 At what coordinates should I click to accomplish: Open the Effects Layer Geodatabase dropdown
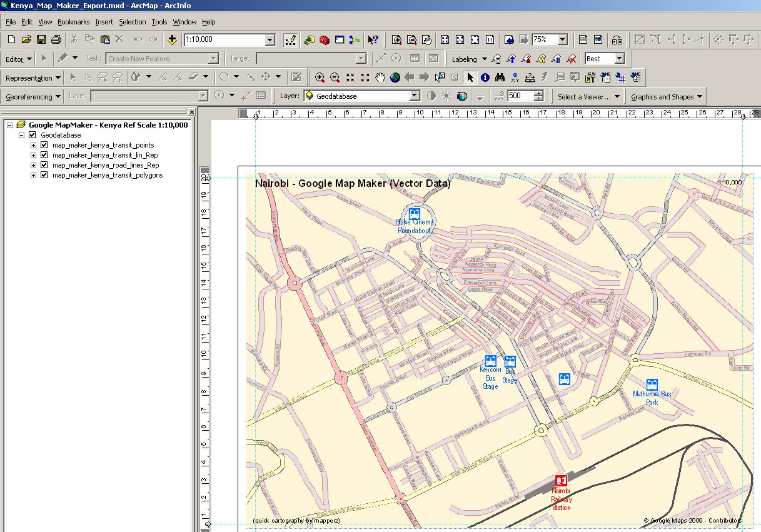[414, 96]
